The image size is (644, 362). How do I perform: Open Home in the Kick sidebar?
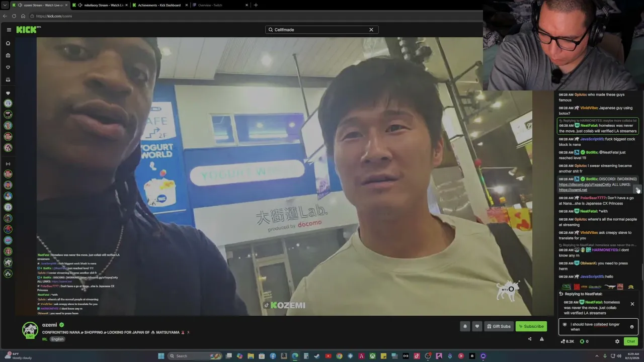pos(8,43)
